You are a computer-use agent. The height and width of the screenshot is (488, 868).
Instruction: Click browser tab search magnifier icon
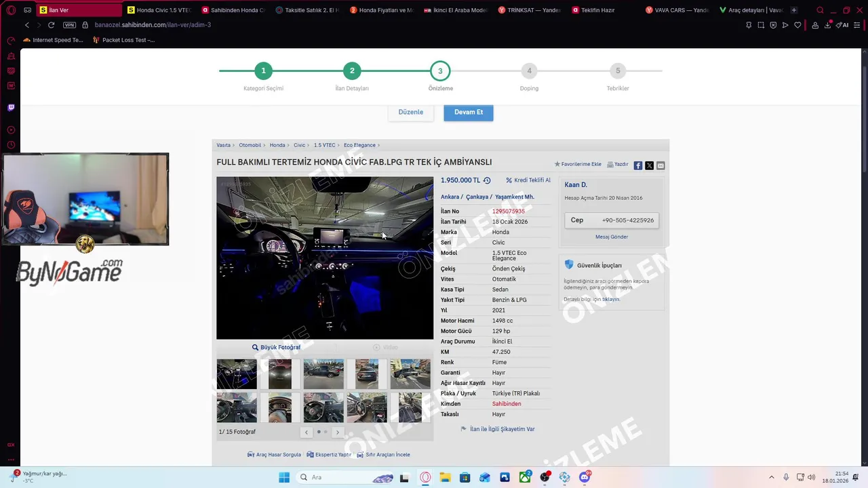pyautogui.click(x=820, y=10)
